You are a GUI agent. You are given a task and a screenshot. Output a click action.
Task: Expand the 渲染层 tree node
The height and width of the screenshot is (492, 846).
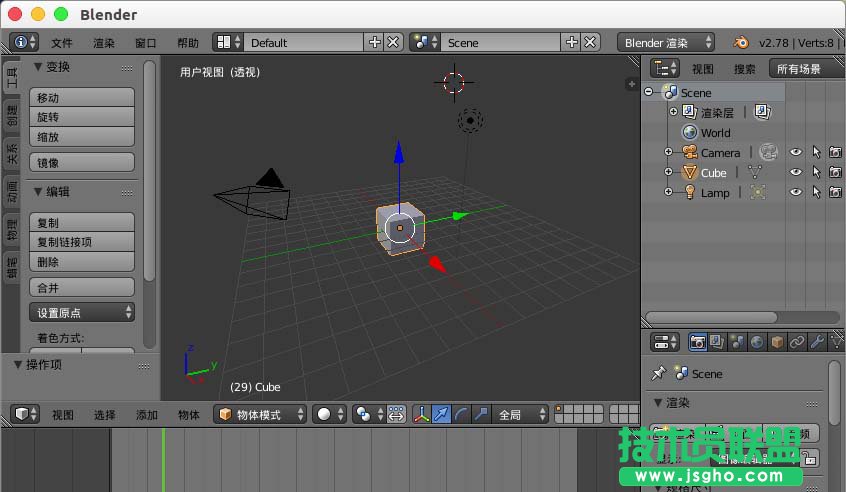click(x=673, y=112)
